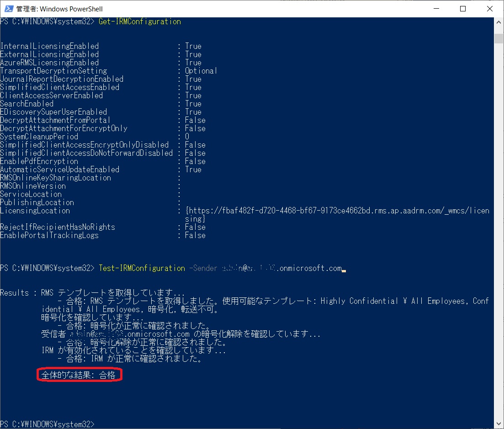
Task: Click the Test-IRMConfiguration command text
Action: point(142,268)
